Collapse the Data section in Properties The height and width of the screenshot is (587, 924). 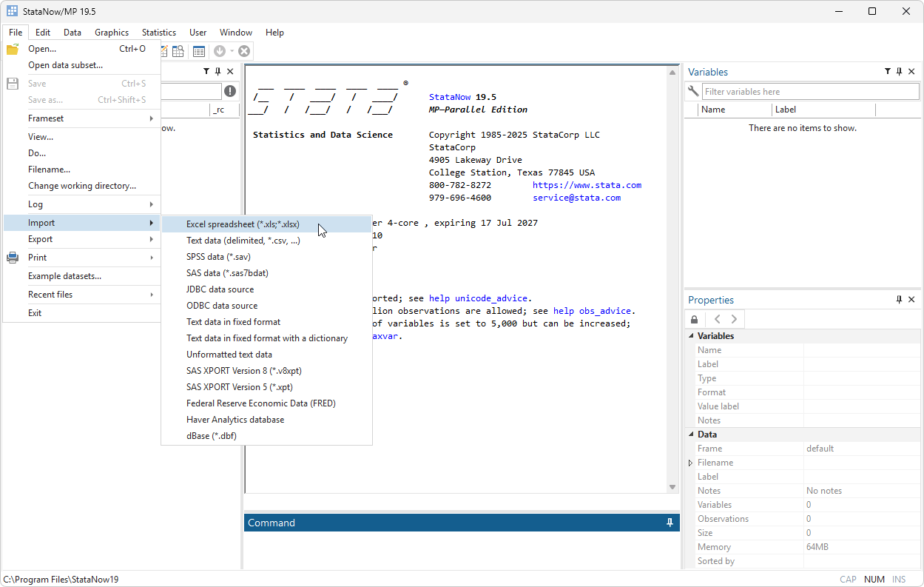[x=691, y=435]
